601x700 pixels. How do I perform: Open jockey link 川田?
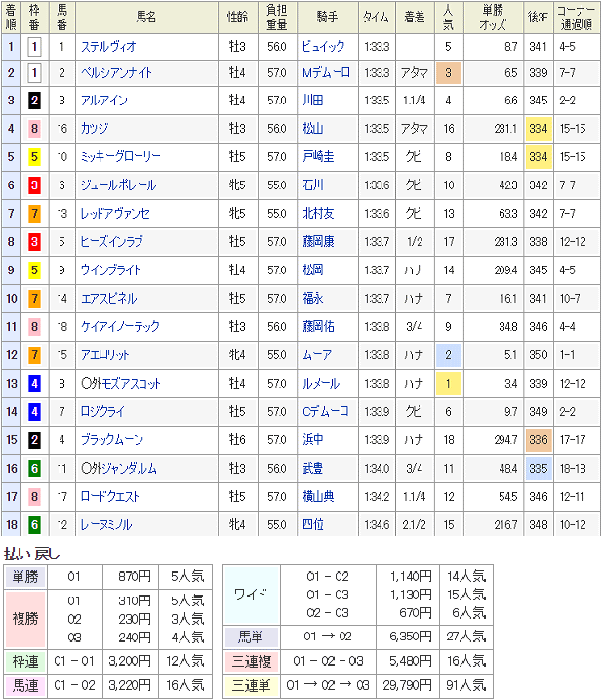click(x=313, y=101)
